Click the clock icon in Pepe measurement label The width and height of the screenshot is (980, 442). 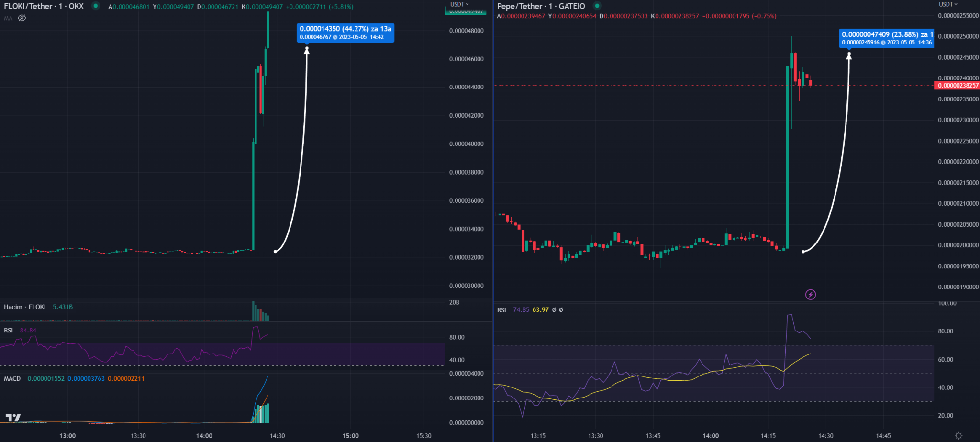[x=883, y=43]
